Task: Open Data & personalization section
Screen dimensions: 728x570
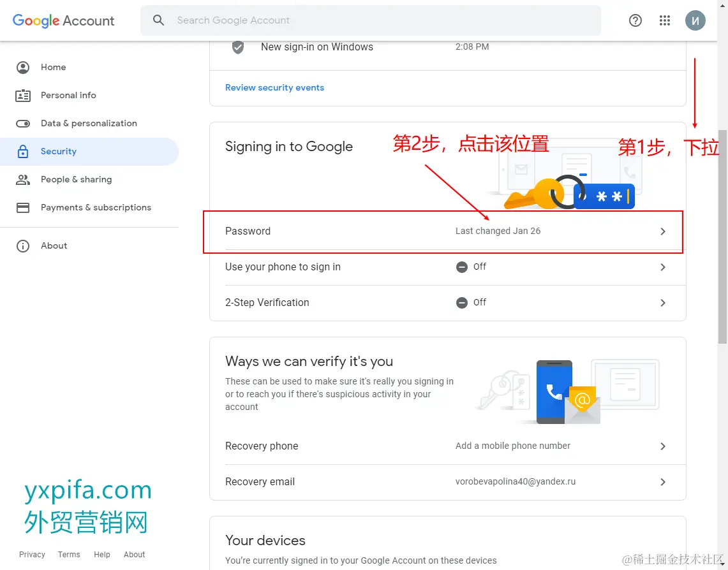Action: point(89,123)
